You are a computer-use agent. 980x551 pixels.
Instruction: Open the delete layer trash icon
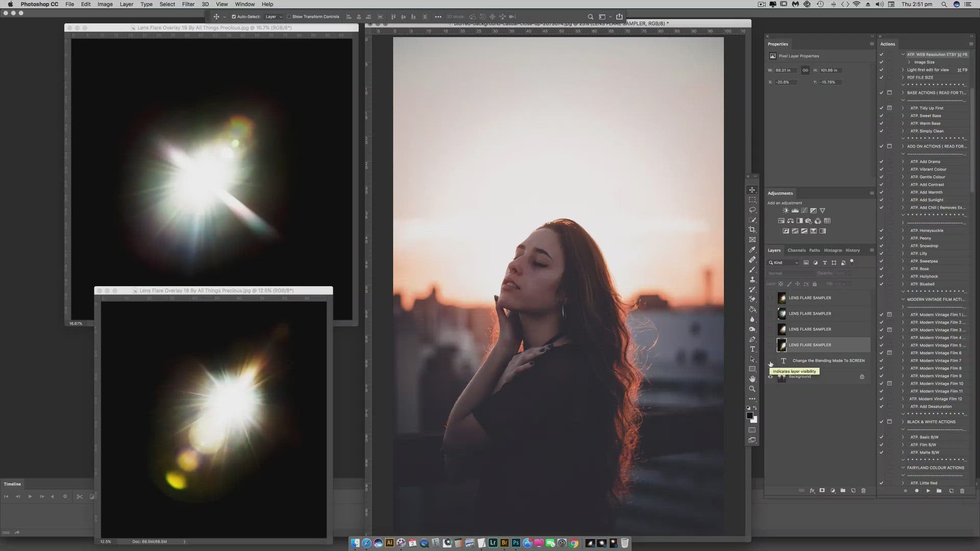[x=863, y=490]
